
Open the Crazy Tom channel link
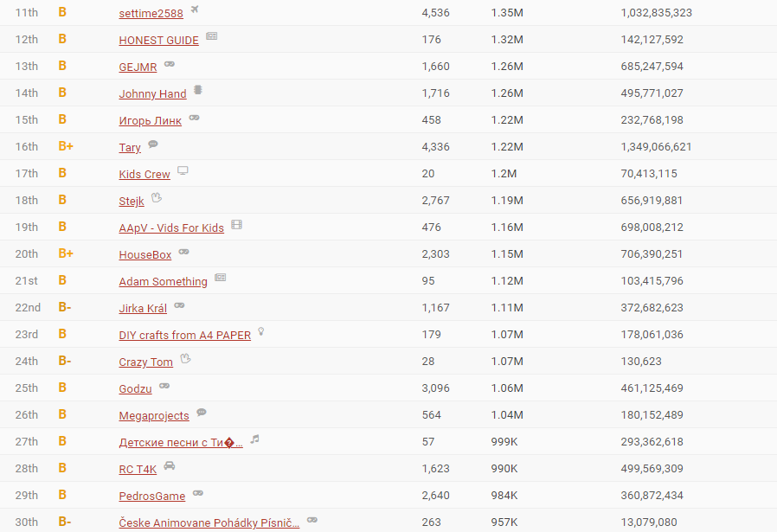[145, 362]
